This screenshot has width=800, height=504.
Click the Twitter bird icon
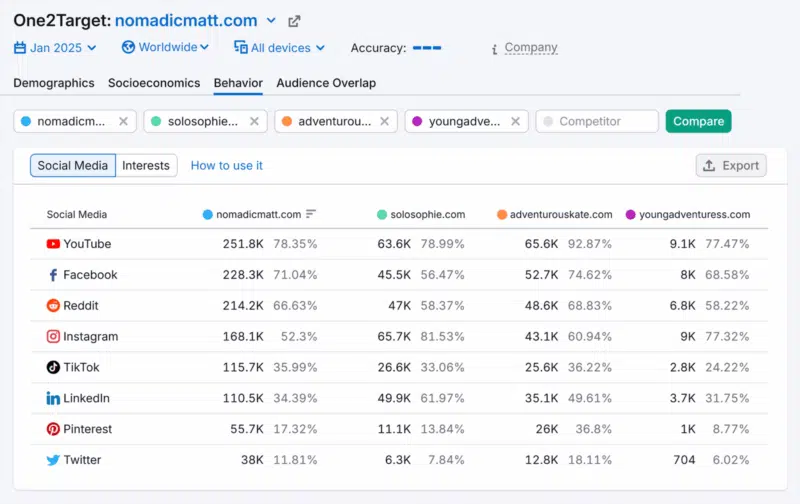pos(53,460)
